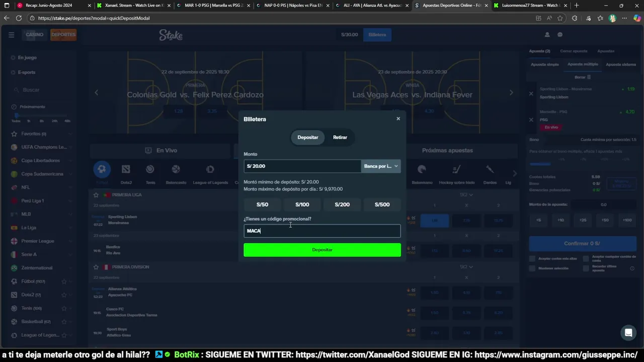Open Premier League in the sidebar

pyautogui.click(x=37, y=241)
